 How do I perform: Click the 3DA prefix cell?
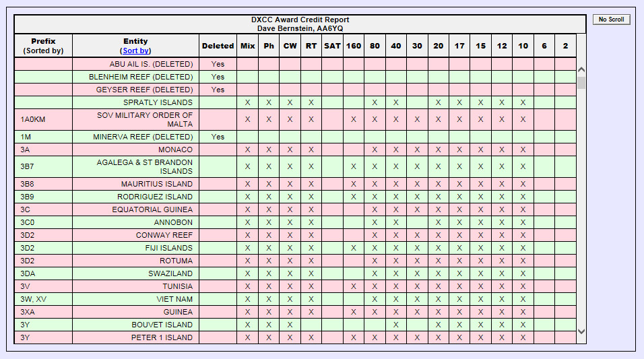tap(43, 273)
